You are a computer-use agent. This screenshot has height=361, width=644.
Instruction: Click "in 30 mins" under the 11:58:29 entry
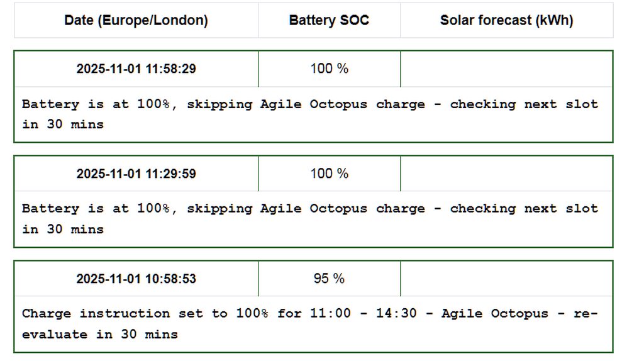[x=63, y=125]
